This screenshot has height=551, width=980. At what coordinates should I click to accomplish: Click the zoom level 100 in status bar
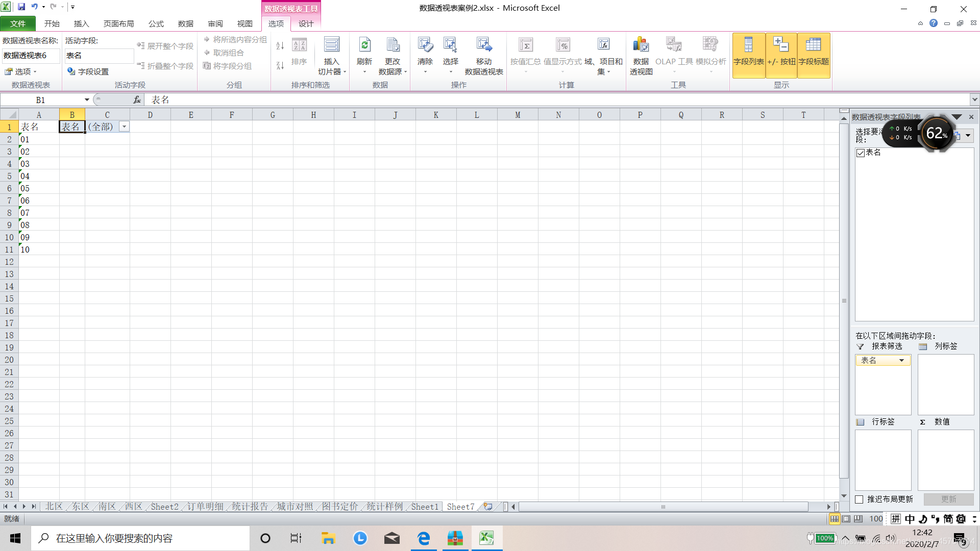point(876,519)
